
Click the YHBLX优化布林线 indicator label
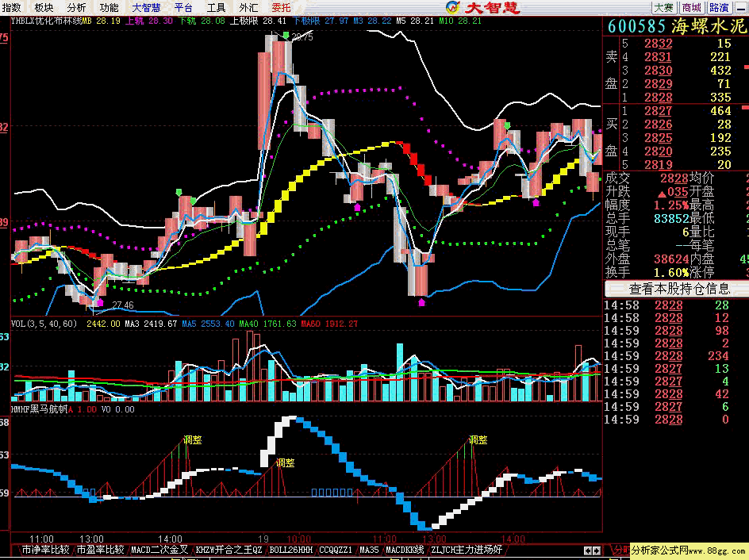coord(46,21)
